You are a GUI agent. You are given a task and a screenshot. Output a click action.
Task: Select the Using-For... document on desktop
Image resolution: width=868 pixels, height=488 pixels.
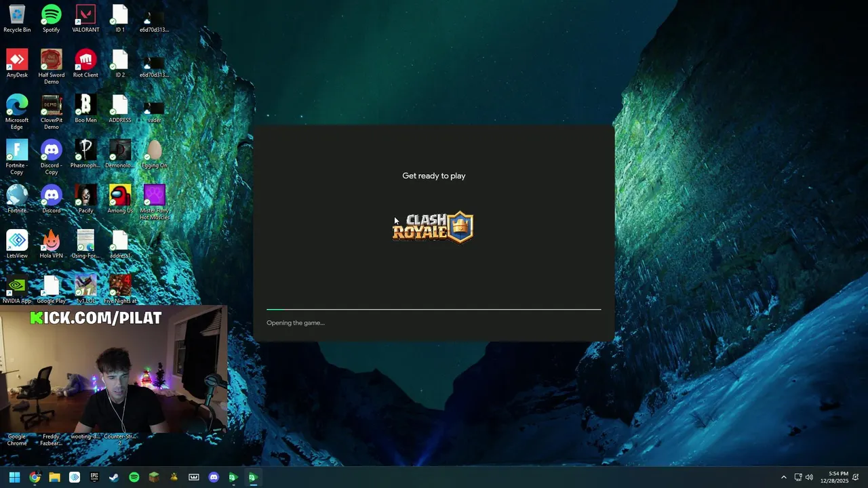[x=85, y=245]
